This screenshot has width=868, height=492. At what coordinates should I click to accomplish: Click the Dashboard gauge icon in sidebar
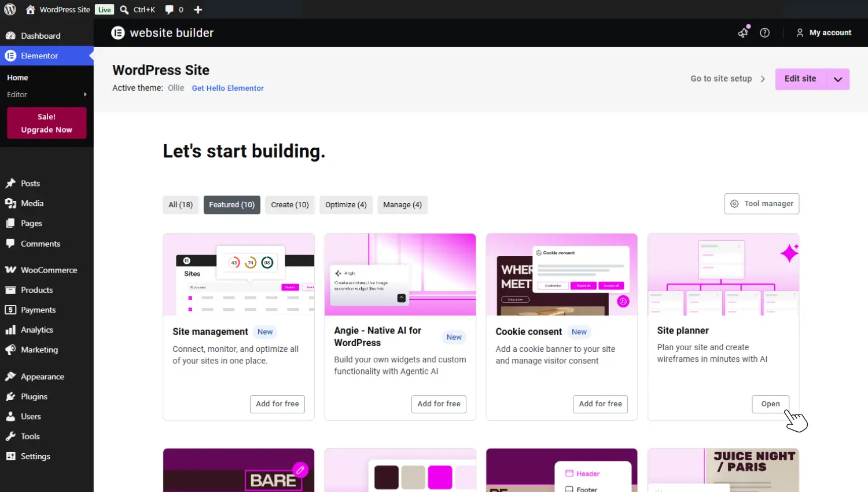pyautogui.click(x=10, y=36)
